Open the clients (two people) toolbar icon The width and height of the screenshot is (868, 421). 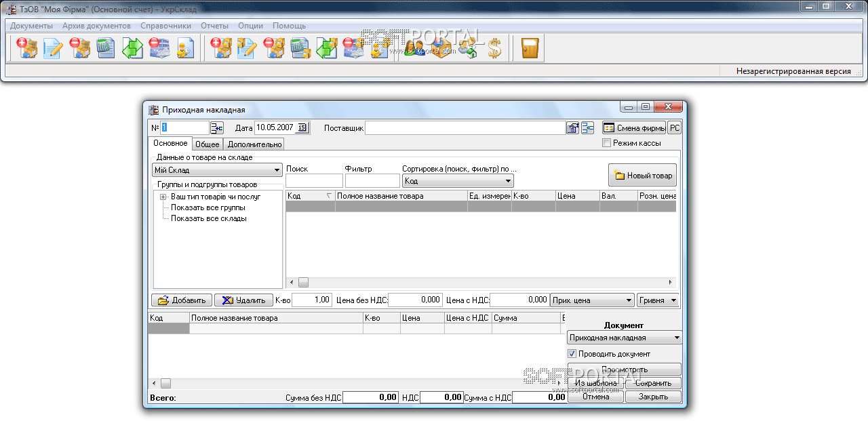(414, 48)
